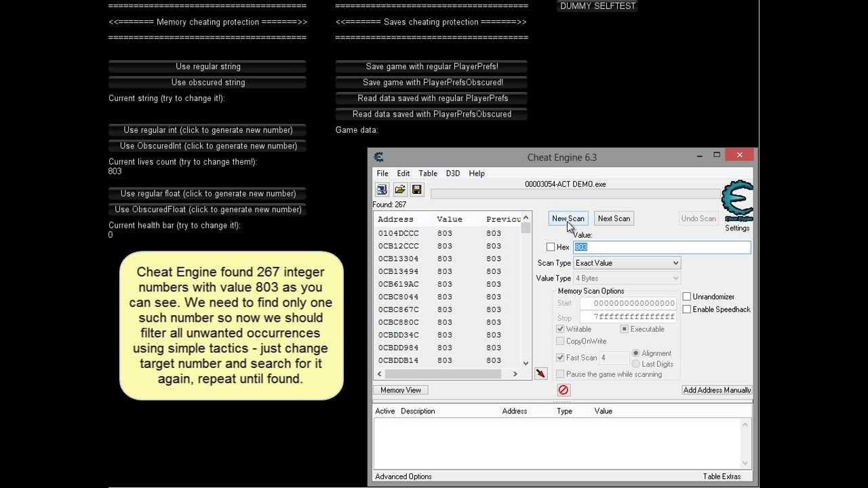This screenshot has width=868, height=488.
Task: Open Memory View
Action: (x=401, y=390)
